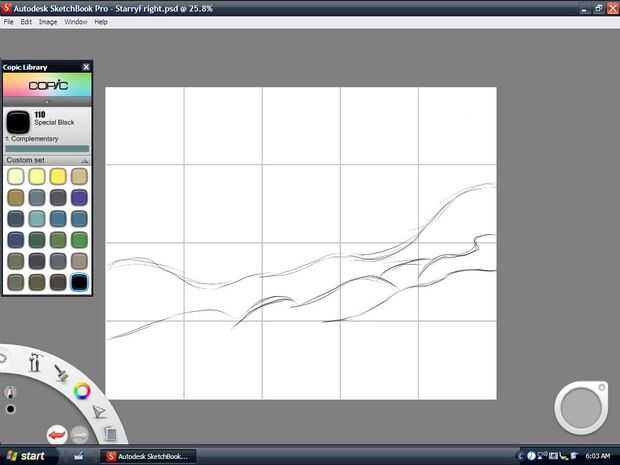
Task: Click the '1. Complementary' label
Action: (32, 139)
